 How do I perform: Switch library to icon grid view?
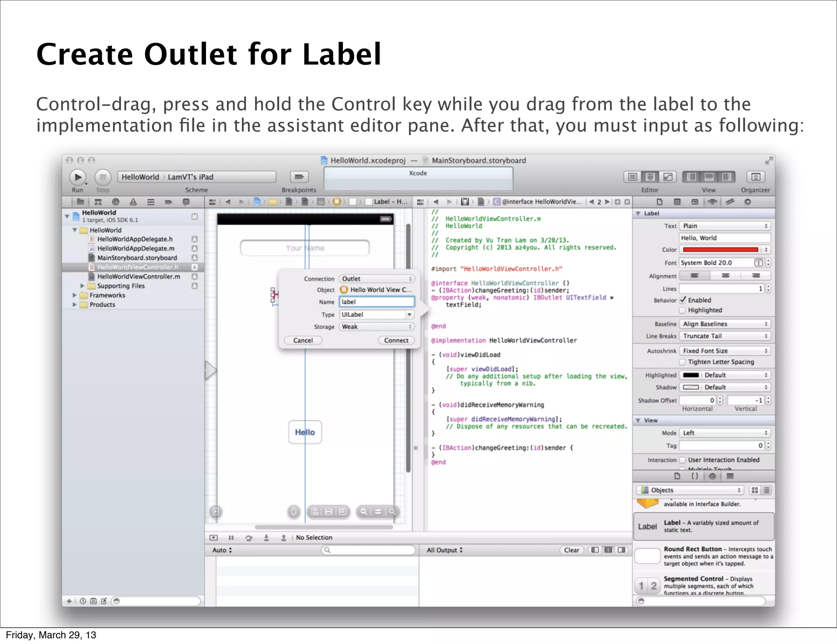pos(755,490)
